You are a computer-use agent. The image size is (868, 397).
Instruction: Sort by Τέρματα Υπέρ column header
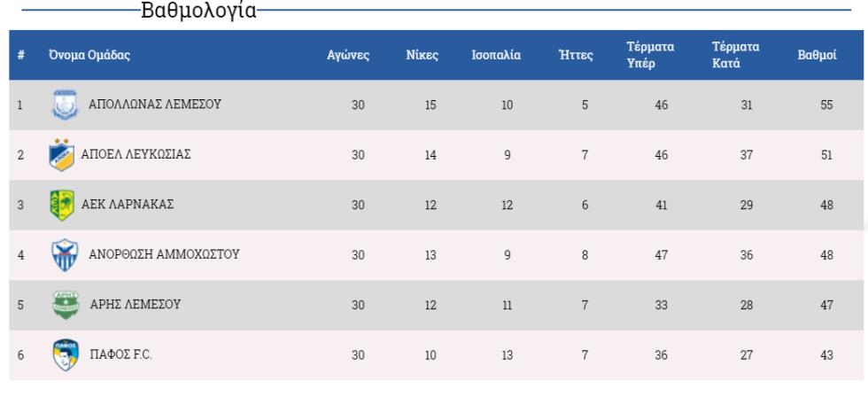[650, 55]
